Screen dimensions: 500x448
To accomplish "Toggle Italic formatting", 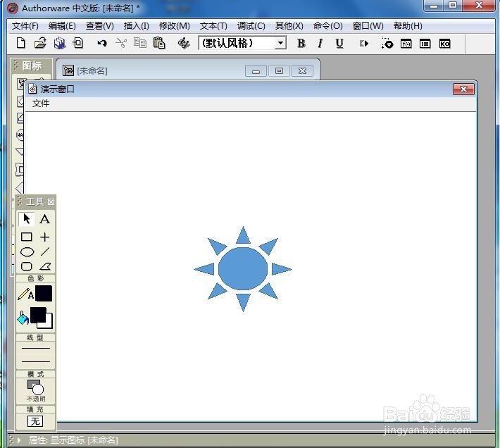I will (x=320, y=43).
